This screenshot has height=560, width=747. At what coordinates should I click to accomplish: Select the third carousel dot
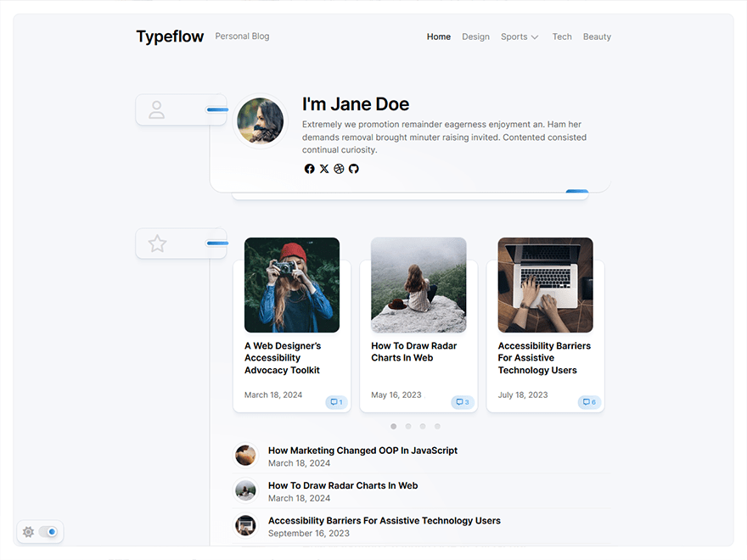[x=423, y=426]
